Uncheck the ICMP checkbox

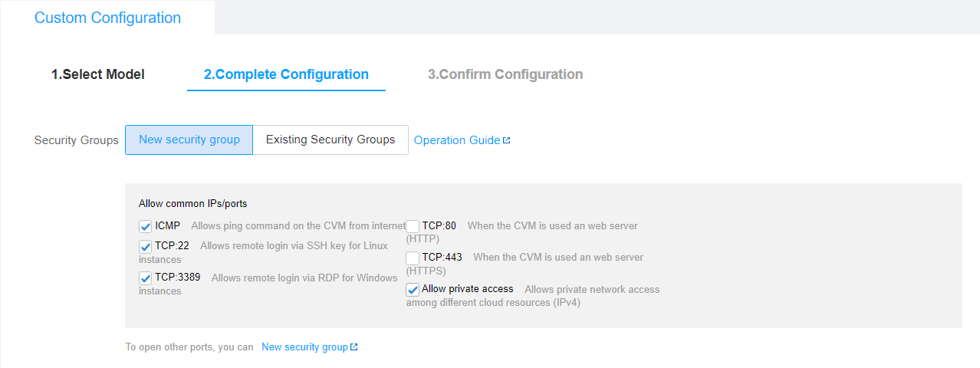(146, 227)
